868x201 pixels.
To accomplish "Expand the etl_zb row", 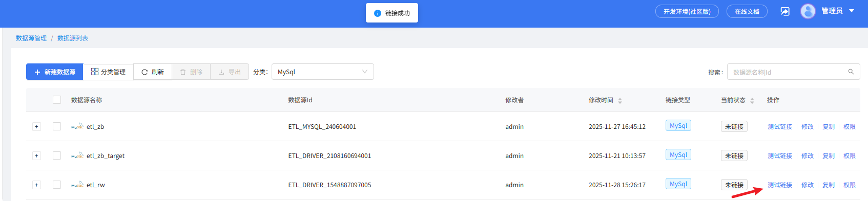I will coord(36,126).
